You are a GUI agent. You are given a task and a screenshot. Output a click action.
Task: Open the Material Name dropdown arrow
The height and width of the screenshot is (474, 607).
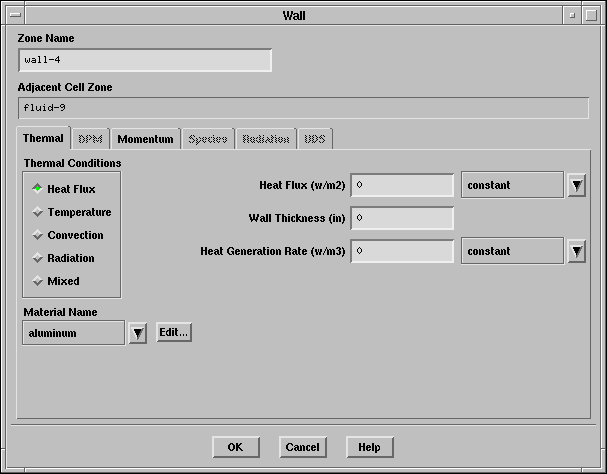click(x=137, y=333)
